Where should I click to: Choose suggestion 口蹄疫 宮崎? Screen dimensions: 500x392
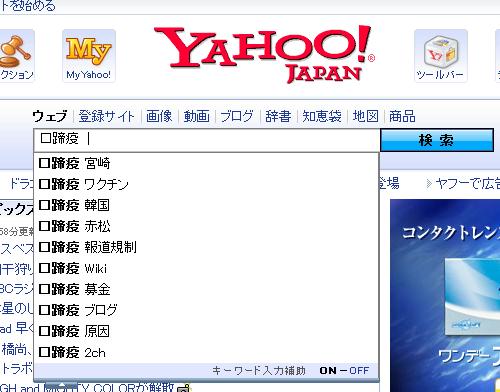tap(206, 163)
